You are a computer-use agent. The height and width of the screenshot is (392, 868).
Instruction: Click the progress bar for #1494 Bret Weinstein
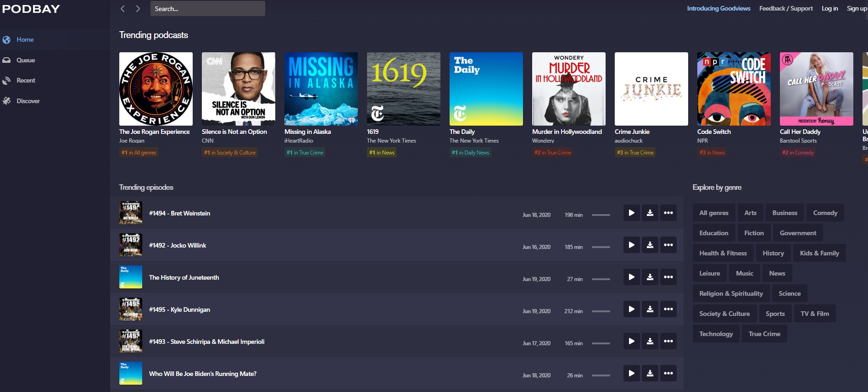click(x=601, y=215)
